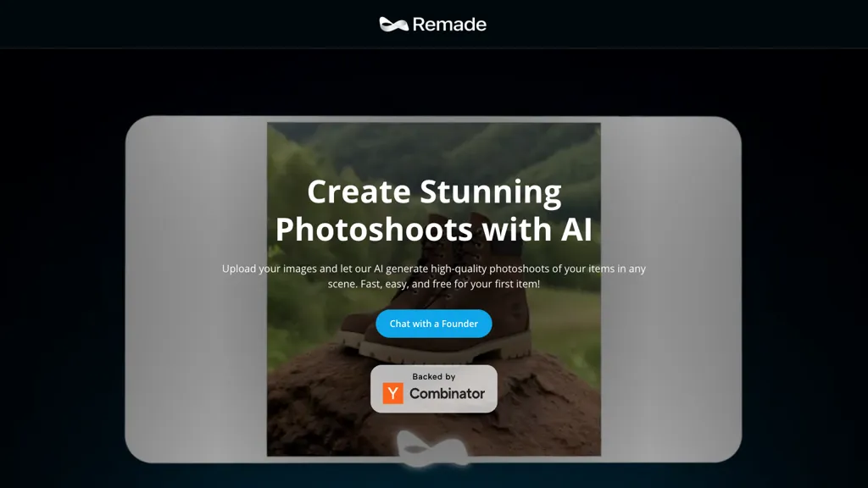Click the 'Create Stunning Photoshoots with AI' heading

(433, 210)
